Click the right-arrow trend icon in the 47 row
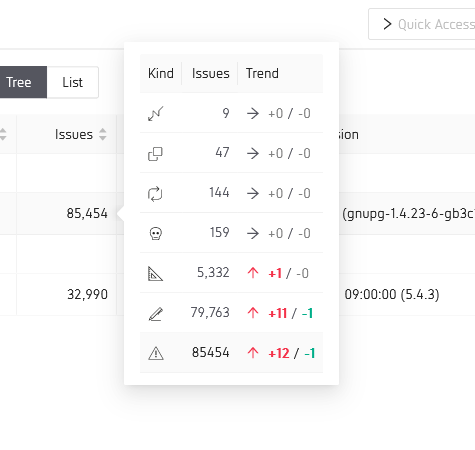Viewport: 475px width, 450px height. 253,154
